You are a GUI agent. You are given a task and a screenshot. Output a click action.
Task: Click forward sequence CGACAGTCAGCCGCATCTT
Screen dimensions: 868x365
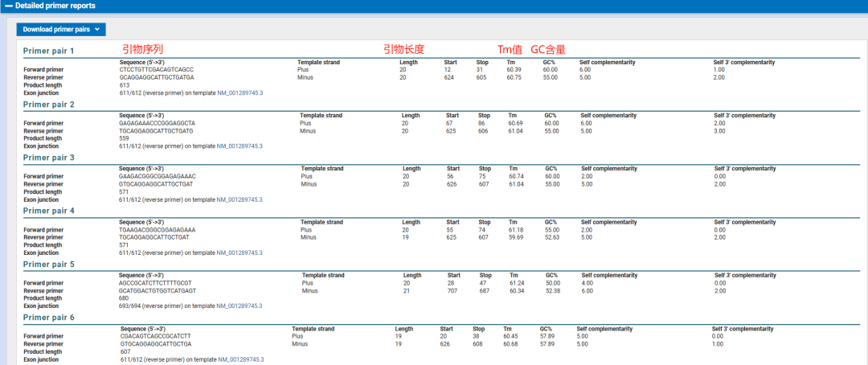click(156, 336)
